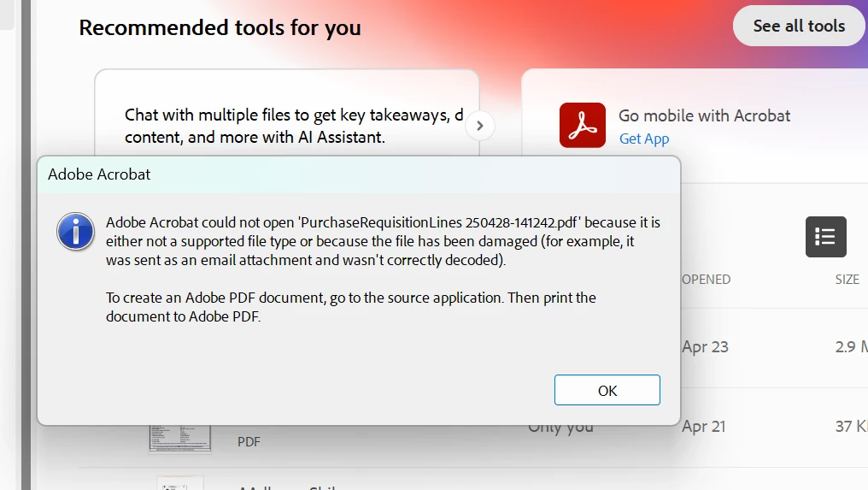The image size is (868, 490).
Task: Click the 37 KB size value
Action: 852,426
